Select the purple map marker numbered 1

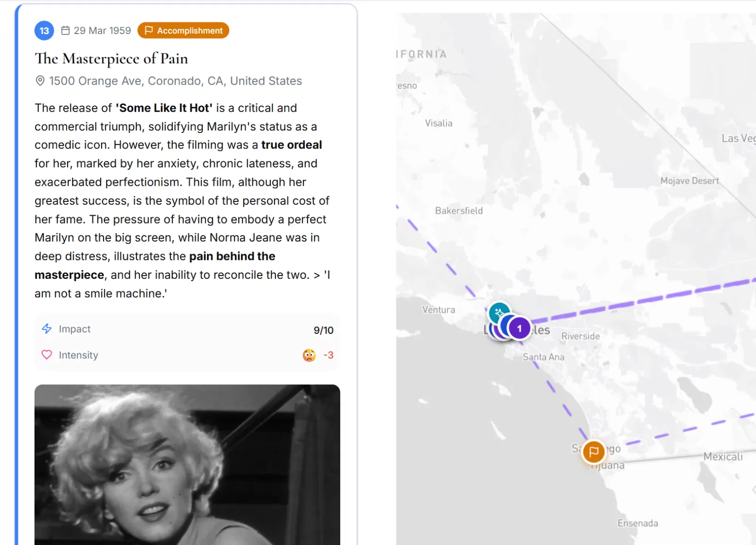519,328
